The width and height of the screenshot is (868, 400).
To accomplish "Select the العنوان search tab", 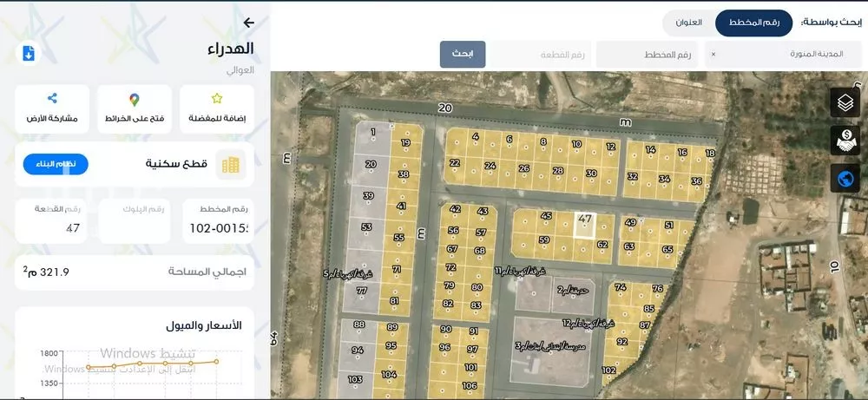I will point(688,23).
